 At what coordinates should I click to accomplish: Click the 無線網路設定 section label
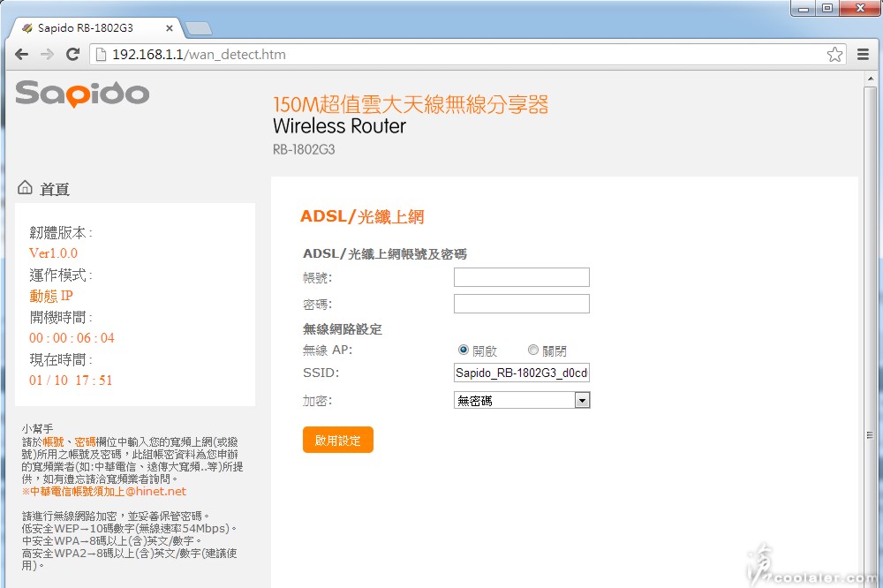(343, 329)
